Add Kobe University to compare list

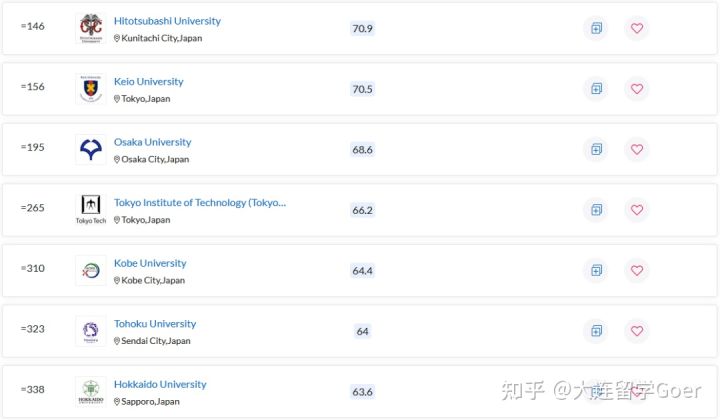tap(596, 271)
